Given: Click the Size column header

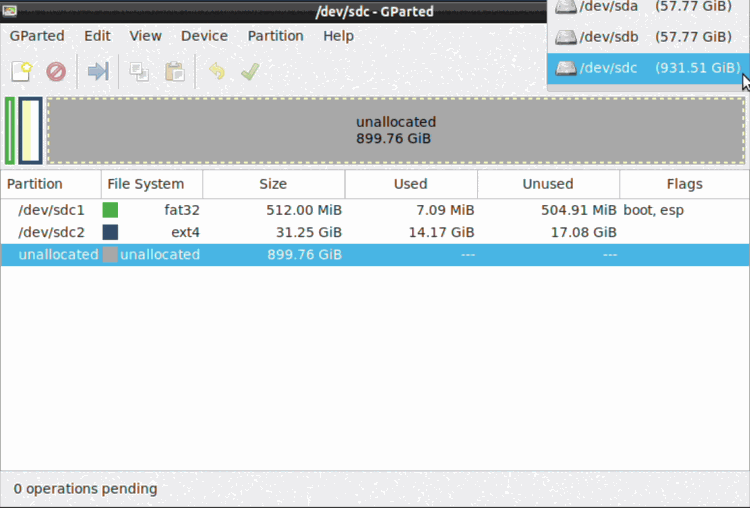Looking at the screenshot, I should point(273,184).
